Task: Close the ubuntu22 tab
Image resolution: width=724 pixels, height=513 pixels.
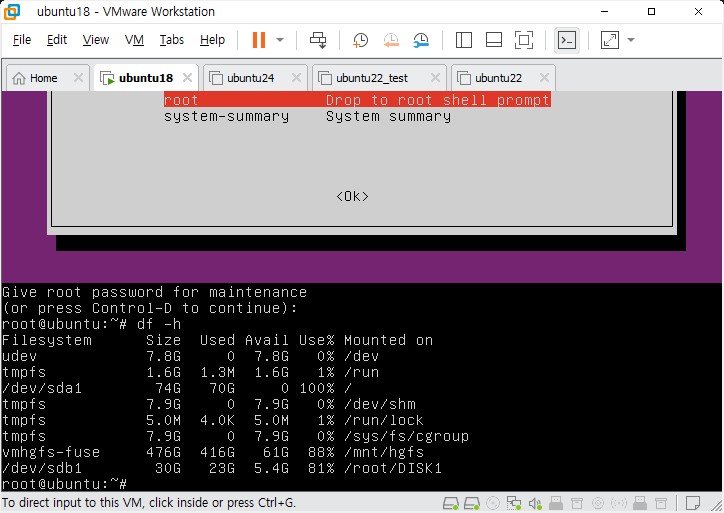Action: (544, 78)
